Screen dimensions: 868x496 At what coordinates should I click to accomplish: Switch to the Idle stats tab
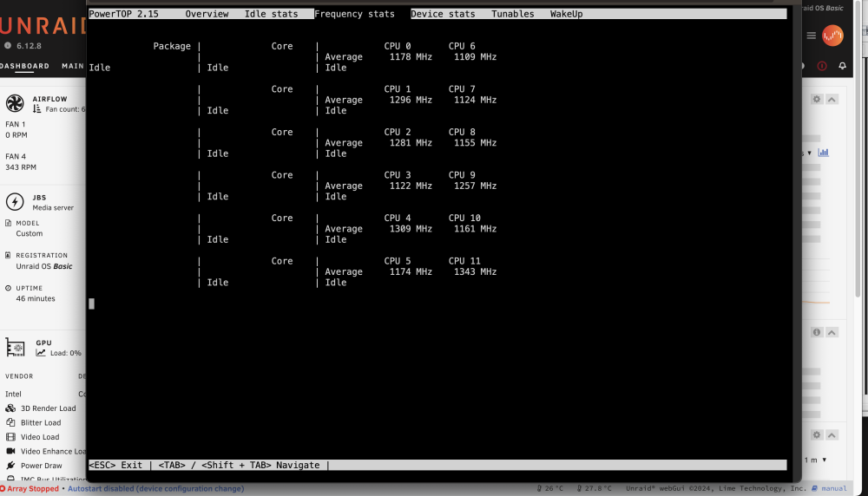(x=271, y=14)
